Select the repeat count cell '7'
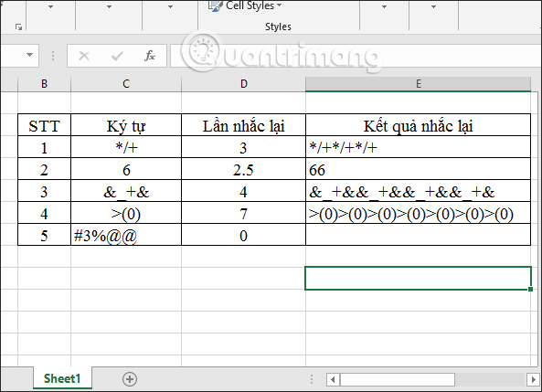This screenshot has height=392, width=542. pos(244,213)
